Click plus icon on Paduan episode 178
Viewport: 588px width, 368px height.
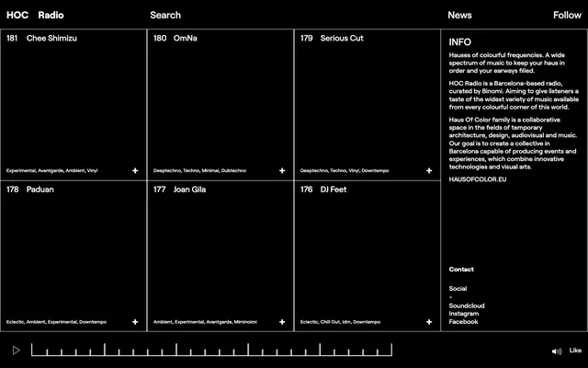click(x=135, y=322)
